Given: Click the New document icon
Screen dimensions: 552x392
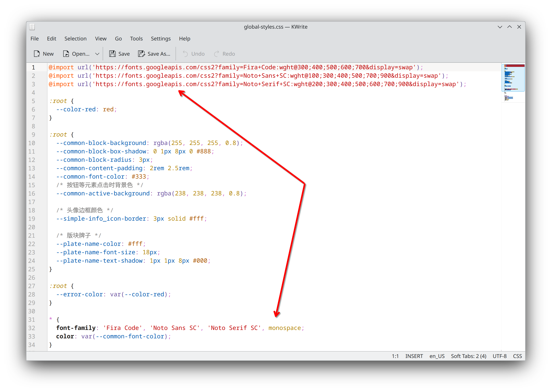Looking at the screenshot, I should pyautogui.click(x=37, y=54).
